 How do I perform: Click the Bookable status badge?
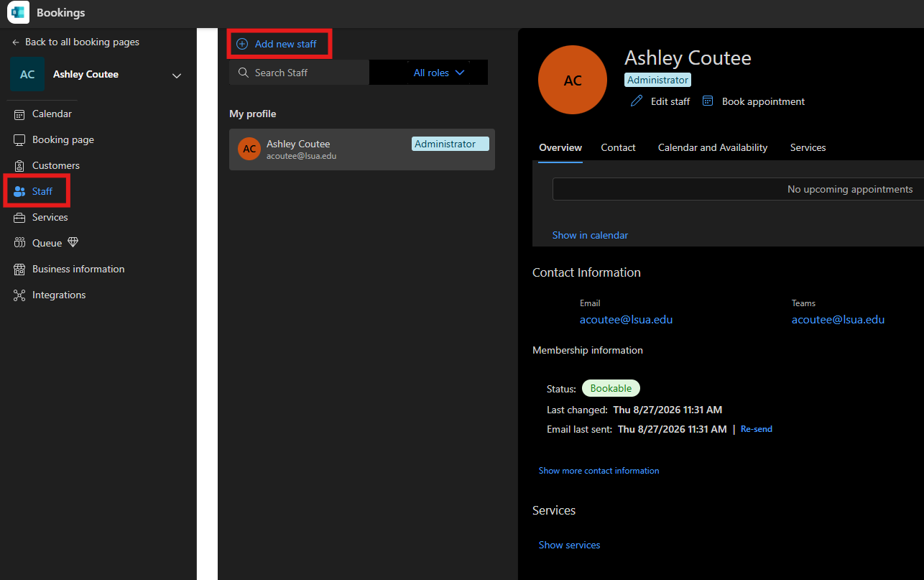pos(611,388)
